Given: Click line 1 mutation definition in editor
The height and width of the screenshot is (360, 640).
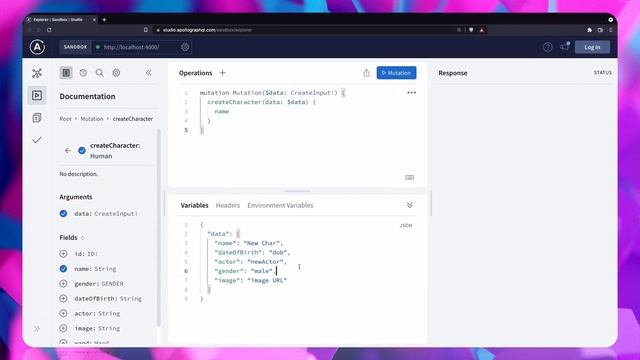Looking at the screenshot, I should click(272, 93).
